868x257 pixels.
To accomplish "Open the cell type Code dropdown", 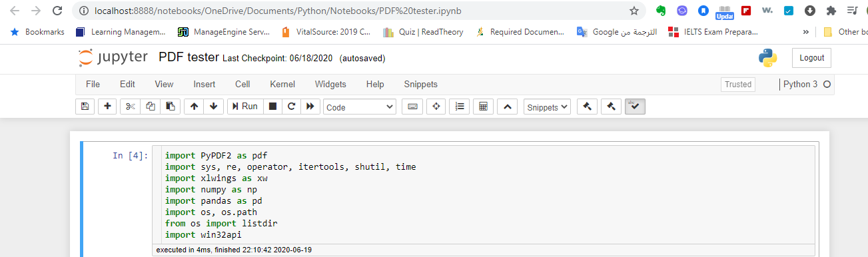I will 360,107.
